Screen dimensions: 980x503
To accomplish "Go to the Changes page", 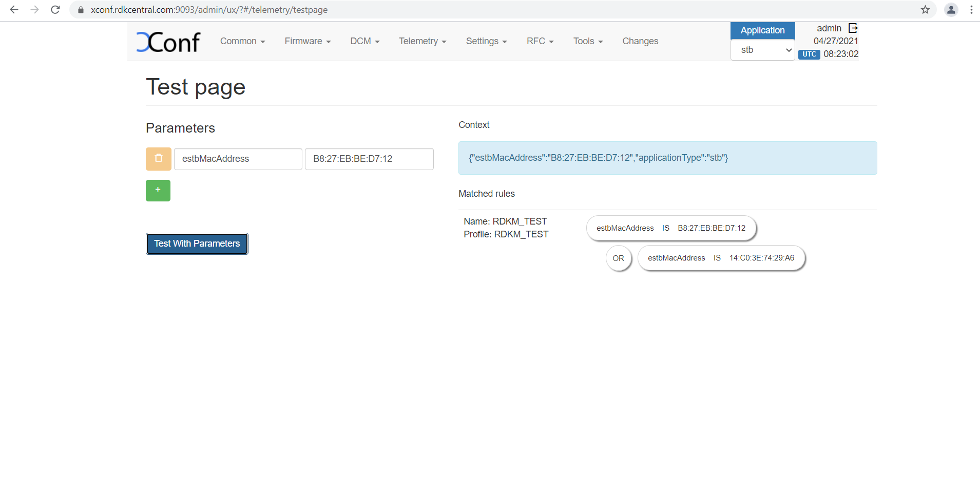I will 640,41.
